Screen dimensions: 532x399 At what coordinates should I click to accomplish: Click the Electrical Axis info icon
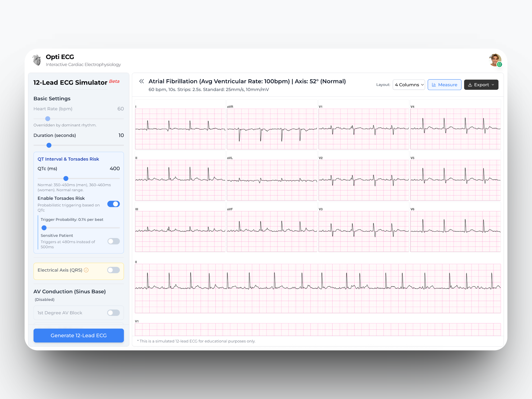click(x=86, y=270)
